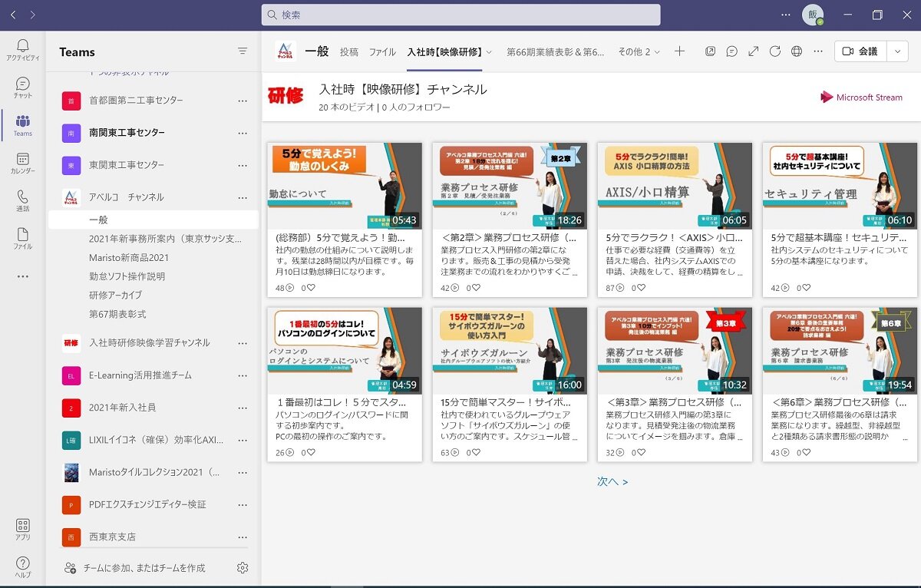The width and height of the screenshot is (921, 588).
Task: Open video title 入社時【映像研修】チャンネル heading
Action: [403, 89]
